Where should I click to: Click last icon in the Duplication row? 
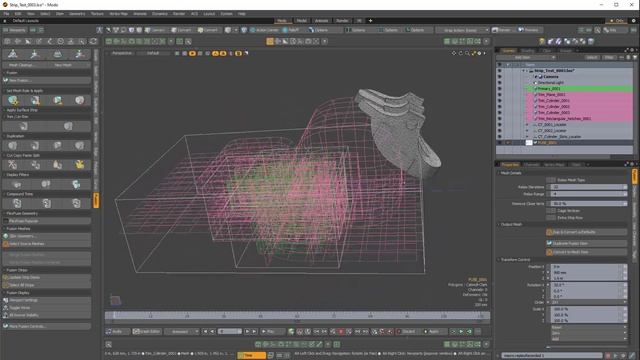pos(80,145)
